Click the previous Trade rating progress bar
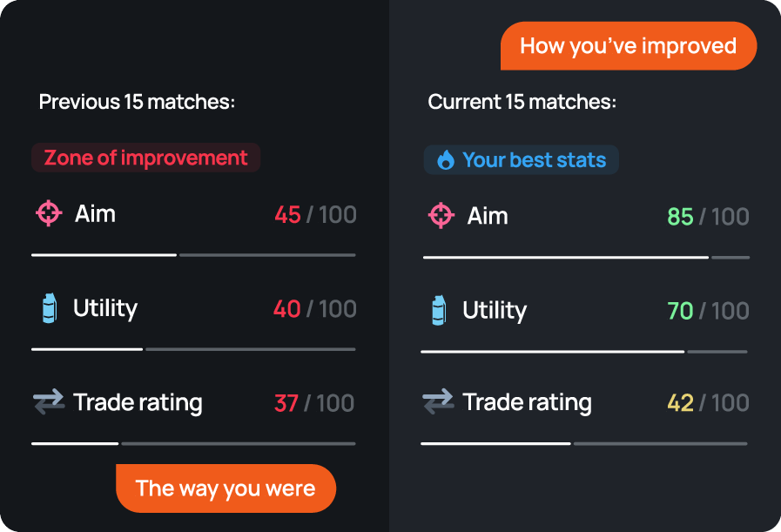781x532 pixels. (x=193, y=443)
